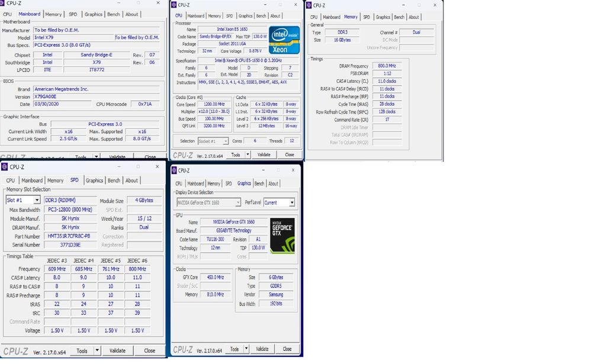Screen dimensions: 592x364
Task: Open the Bench tab in the Graphics window
Action: (x=259, y=183)
